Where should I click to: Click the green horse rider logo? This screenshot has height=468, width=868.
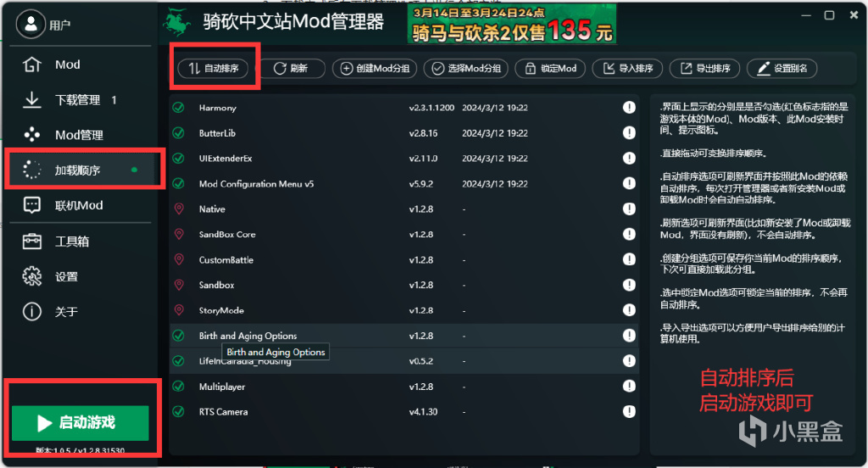[177, 22]
